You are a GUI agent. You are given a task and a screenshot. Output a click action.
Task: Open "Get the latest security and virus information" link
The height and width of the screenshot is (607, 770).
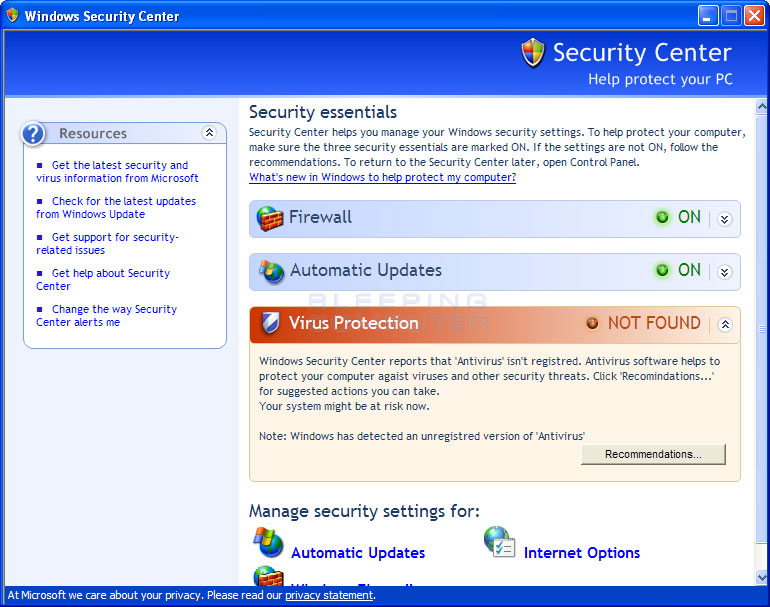click(117, 171)
